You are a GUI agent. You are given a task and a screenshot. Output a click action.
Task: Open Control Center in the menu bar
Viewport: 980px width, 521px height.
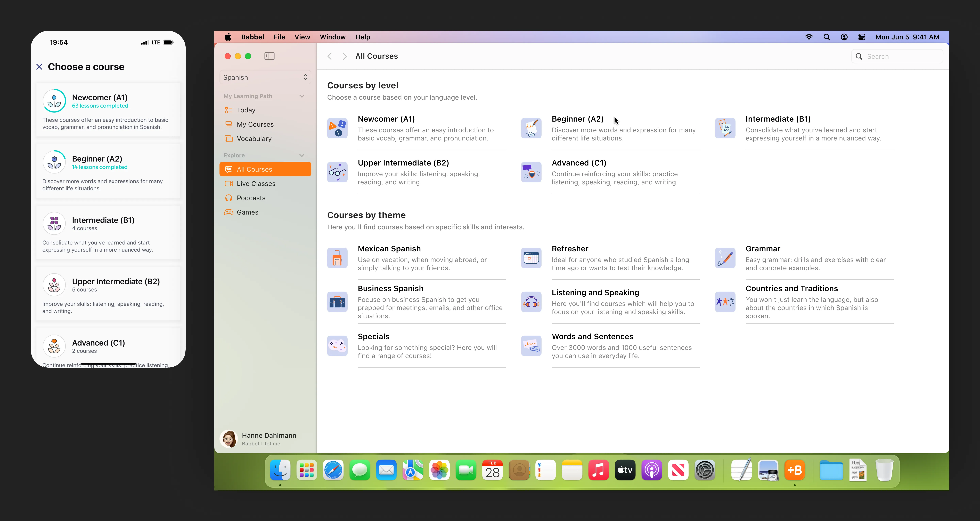click(862, 37)
